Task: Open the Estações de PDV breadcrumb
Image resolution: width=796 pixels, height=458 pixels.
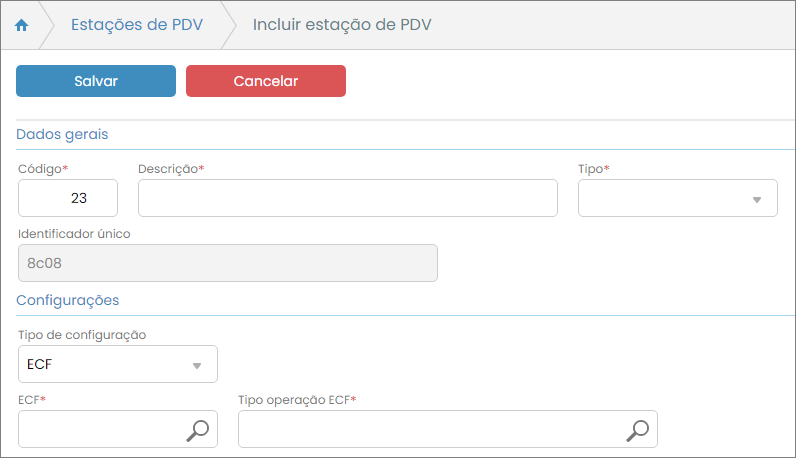Action: [137, 25]
